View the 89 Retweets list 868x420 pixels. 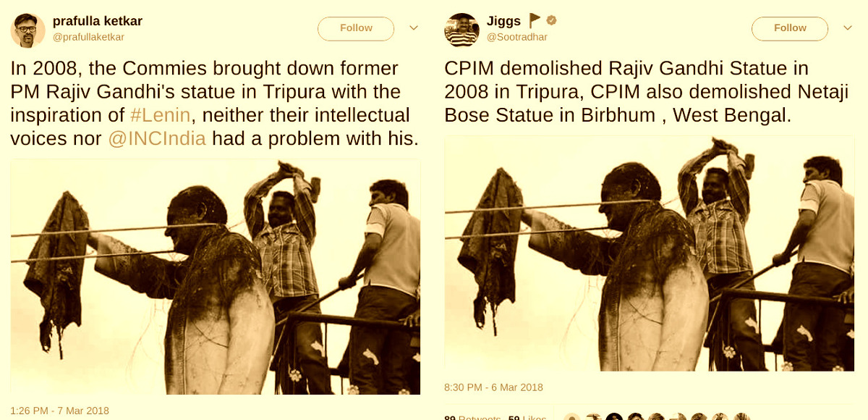472,417
